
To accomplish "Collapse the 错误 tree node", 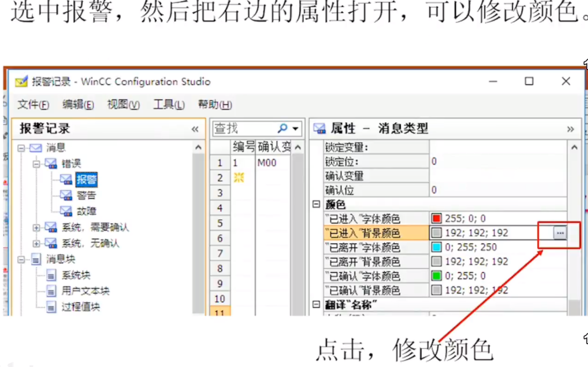I will click(36, 164).
